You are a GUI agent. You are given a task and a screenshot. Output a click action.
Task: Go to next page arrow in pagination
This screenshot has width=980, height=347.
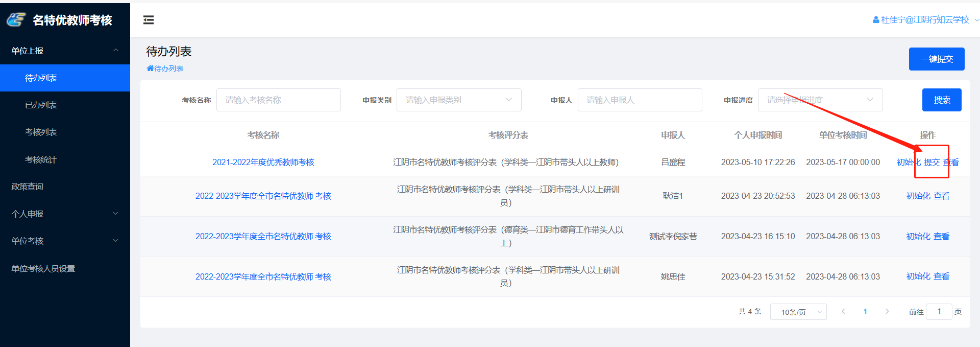pyautogui.click(x=887, y=311)
